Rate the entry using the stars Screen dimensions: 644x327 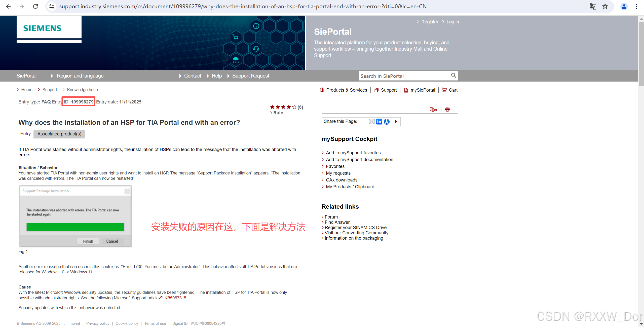point(283,107)
